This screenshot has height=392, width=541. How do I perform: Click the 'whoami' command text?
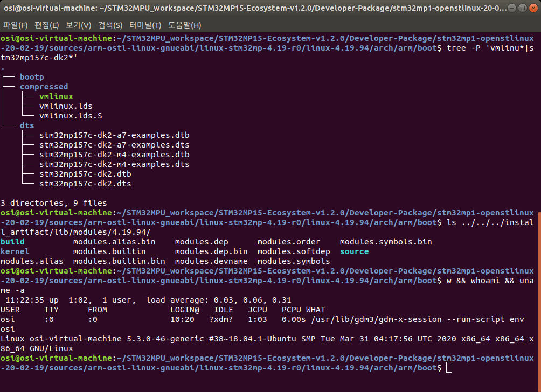485,281
